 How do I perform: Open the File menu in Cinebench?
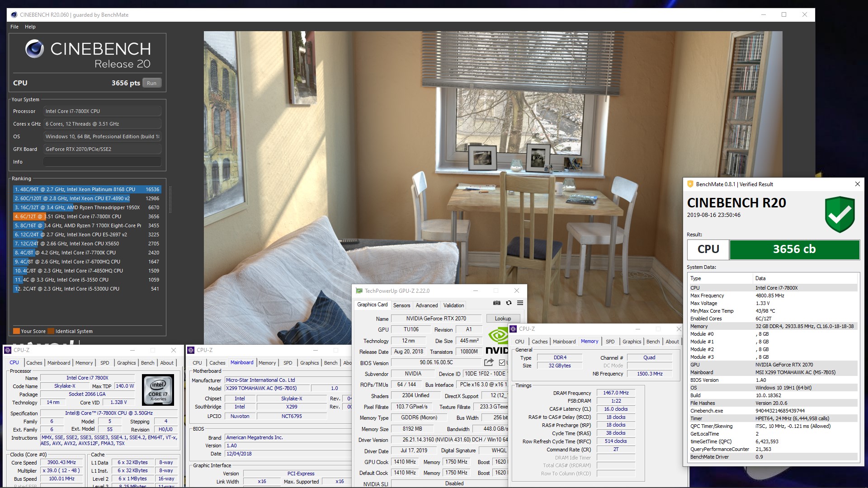(14, 27)
